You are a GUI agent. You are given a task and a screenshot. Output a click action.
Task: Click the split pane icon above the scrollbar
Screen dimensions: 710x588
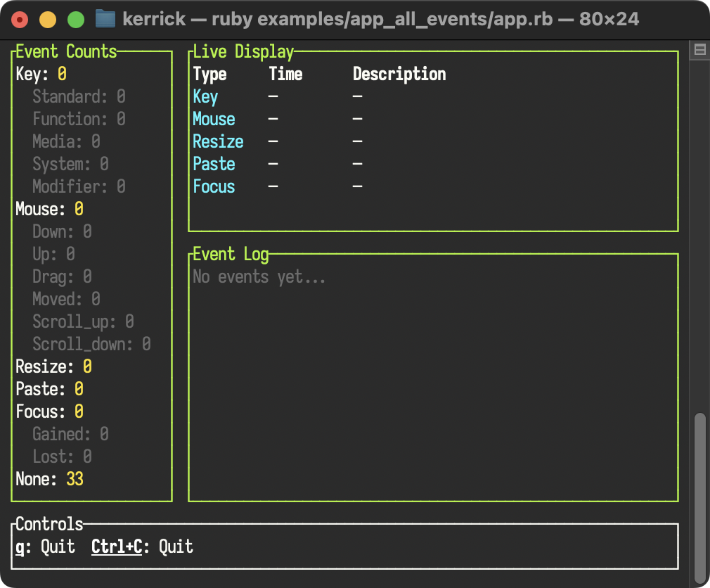pos(699,49)
